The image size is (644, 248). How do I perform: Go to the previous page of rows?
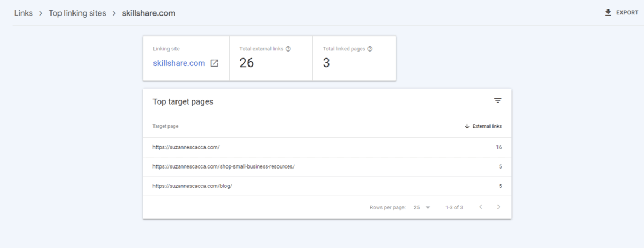481,207
